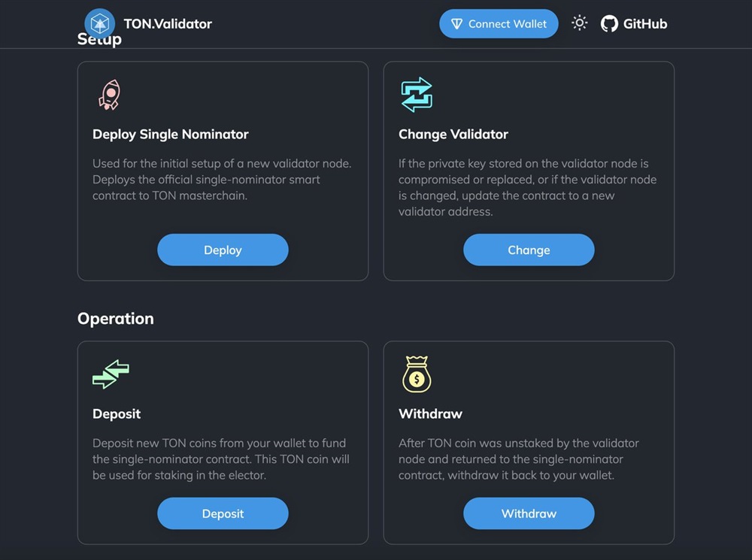Click the green transfer arrows Deposit icon
Viewport: 752px width, 560px height.
click(111, 374)
